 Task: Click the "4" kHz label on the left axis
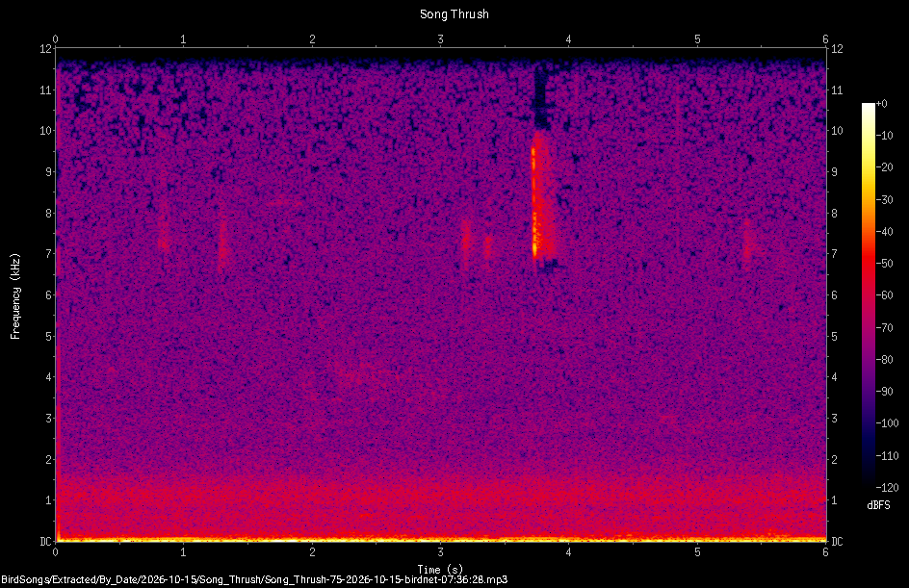pyautogui.click(x=48, y=377)
